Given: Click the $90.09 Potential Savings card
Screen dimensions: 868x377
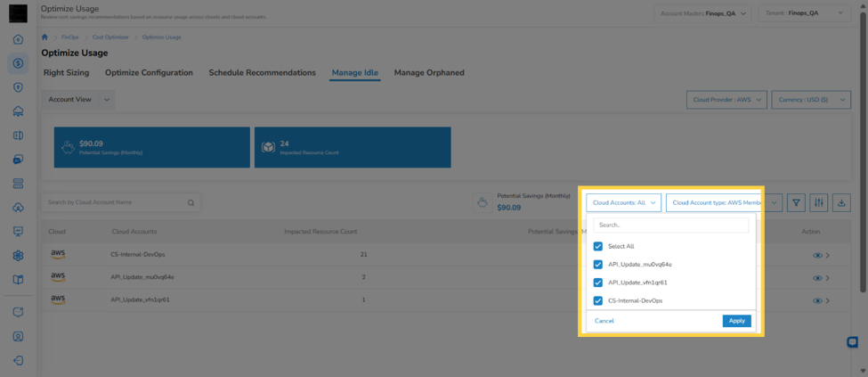Looking at the screenshot, I should coord(151,147).
